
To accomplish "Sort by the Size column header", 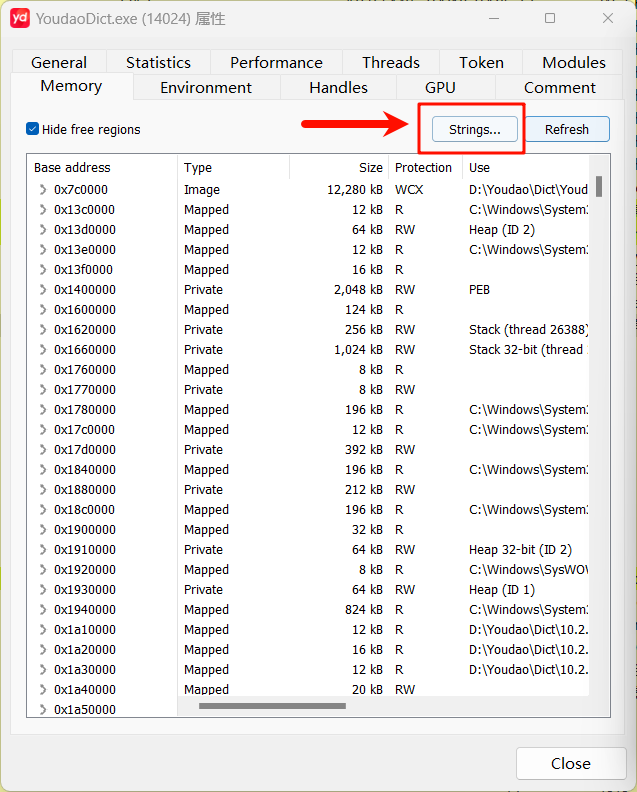I will 339,167.
